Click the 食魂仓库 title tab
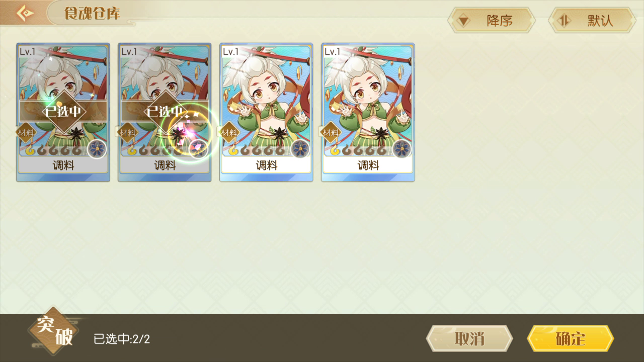The image size is (644, 362). 92,14
